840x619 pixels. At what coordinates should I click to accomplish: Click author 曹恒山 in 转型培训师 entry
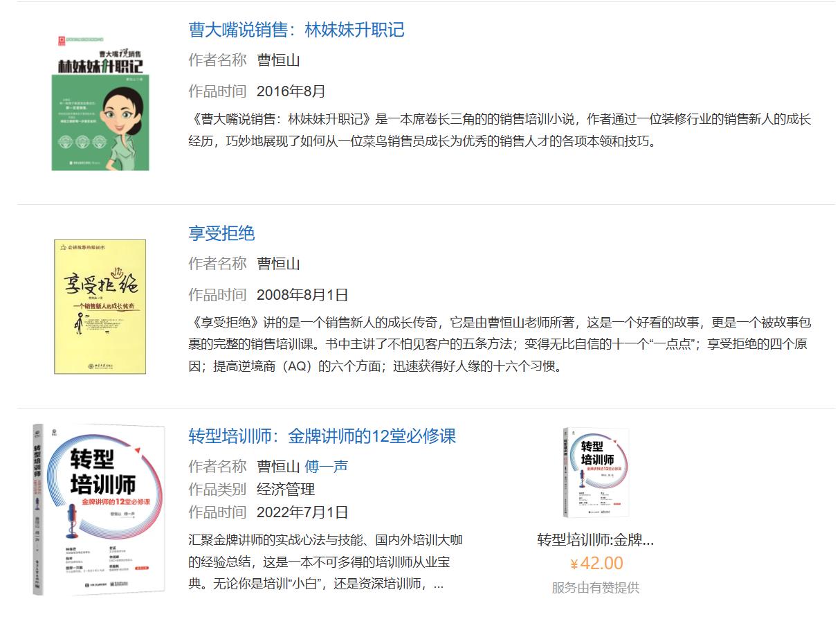point(279,467)
